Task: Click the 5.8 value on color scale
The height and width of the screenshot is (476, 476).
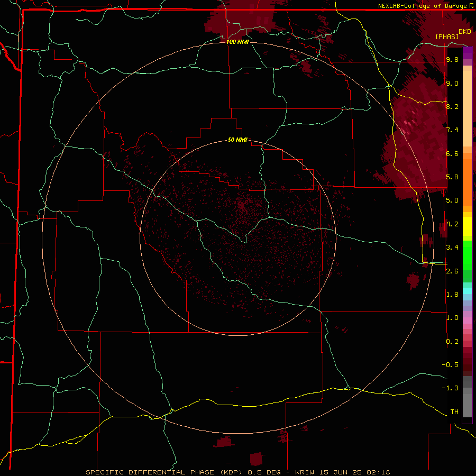Action: pyautogui.click(x=452, y=177)
